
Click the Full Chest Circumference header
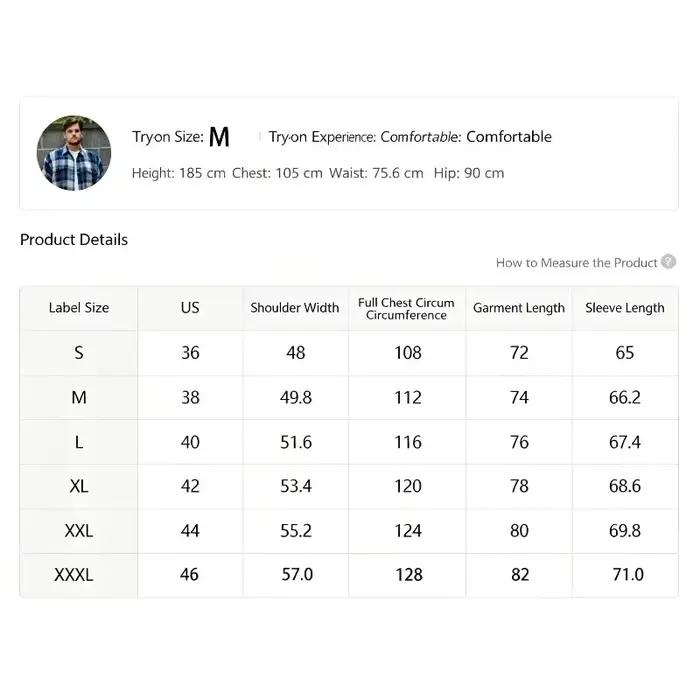click(406, 309)
